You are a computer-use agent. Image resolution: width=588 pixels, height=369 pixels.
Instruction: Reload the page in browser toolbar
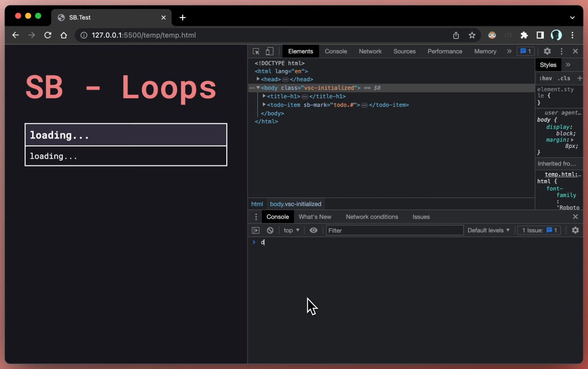48,35
